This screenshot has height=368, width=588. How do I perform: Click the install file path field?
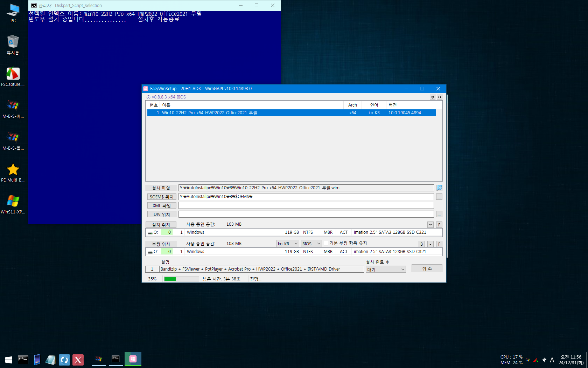[306, 188]
